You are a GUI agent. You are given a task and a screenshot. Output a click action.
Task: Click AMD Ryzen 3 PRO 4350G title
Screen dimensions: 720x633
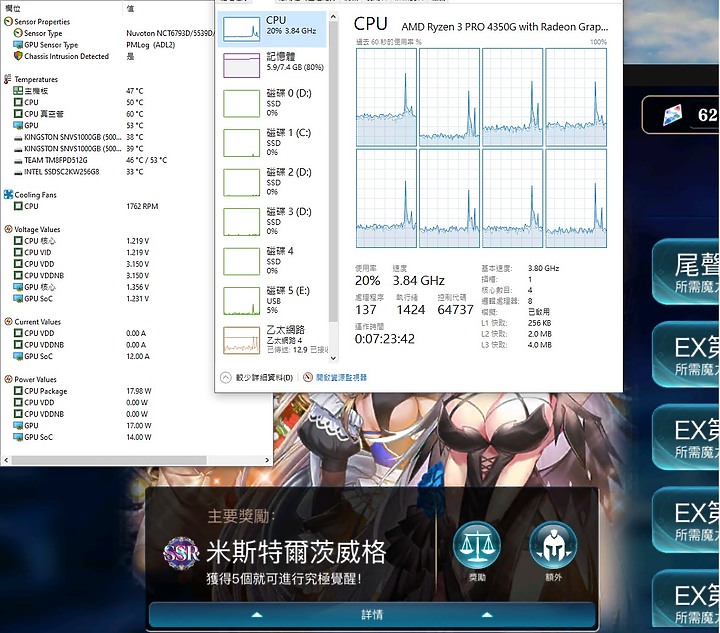(505, 27)
